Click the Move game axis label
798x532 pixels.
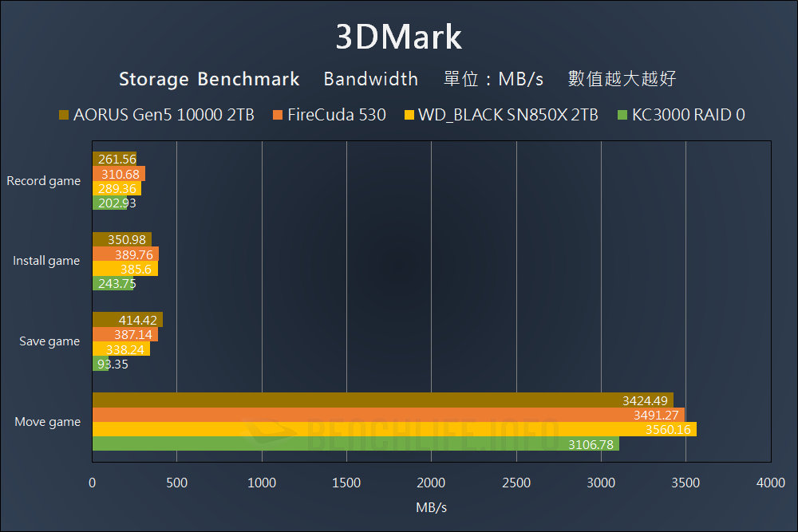[47, 422]
